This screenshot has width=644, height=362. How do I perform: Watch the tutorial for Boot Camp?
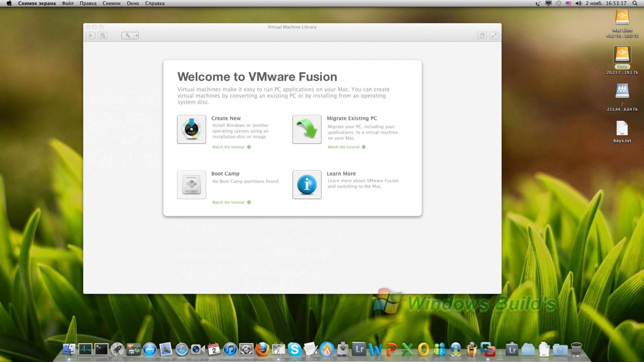231,202
